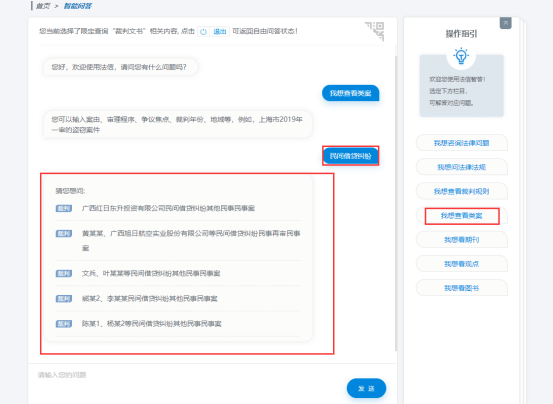Click 裁判 tag of 广西红日东升 case
553x404 pixels.
coord(64,208)
